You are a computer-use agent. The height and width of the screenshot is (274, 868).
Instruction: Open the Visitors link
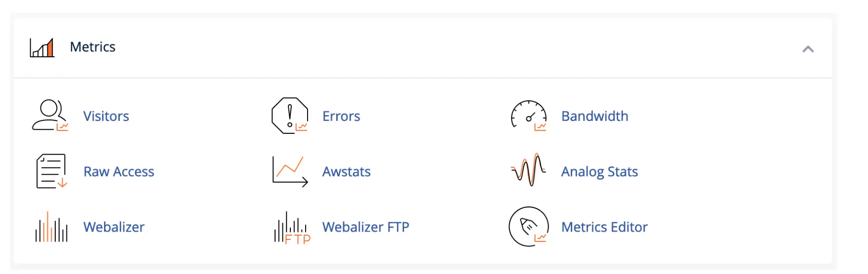pyautogui.click(x=106, y=117)
